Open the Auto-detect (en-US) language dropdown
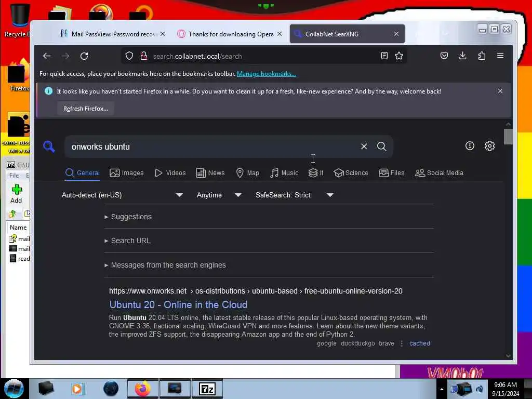Viewport: 532px width, 399px height. click(x=122, y=195)
